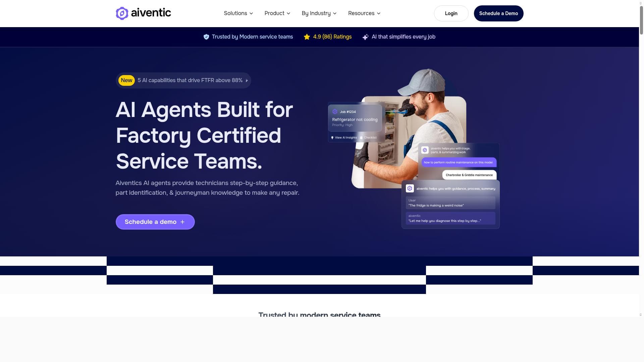This screenshot has width=644, height=362.
Task: Click the Job #1234 label
Action: point(348,112)
